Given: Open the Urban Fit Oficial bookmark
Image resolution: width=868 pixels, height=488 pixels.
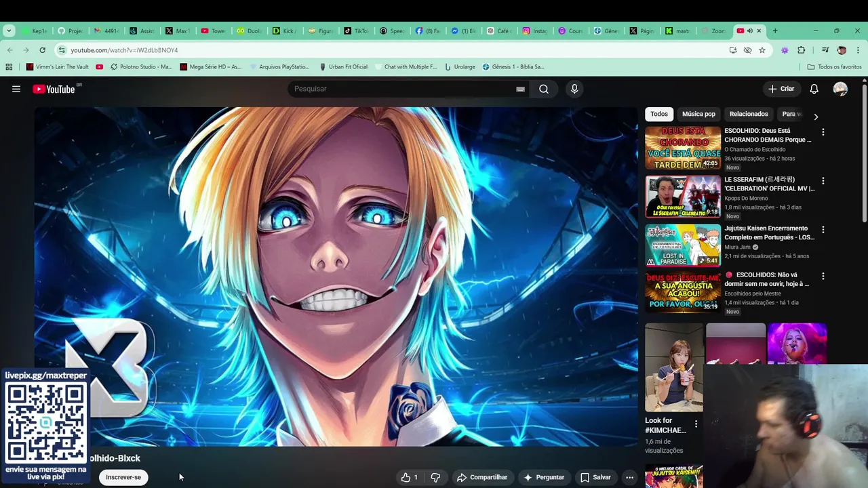Looking at the screenshot, I should point(343,66).
